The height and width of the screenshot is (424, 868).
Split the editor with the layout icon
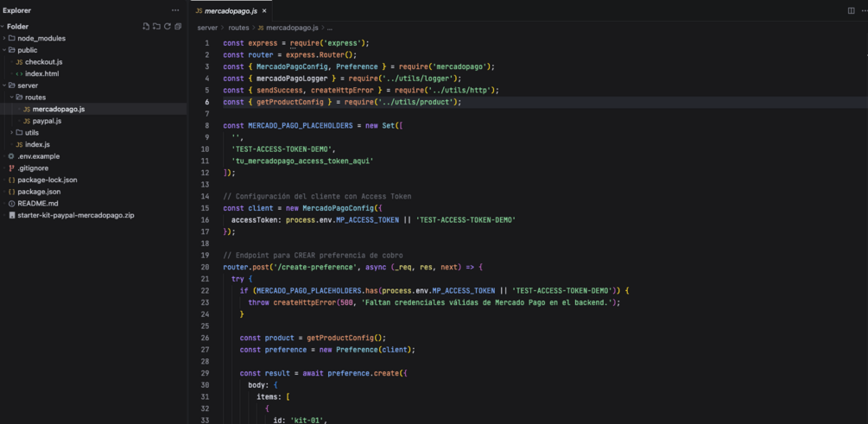(x=851, y=10)
